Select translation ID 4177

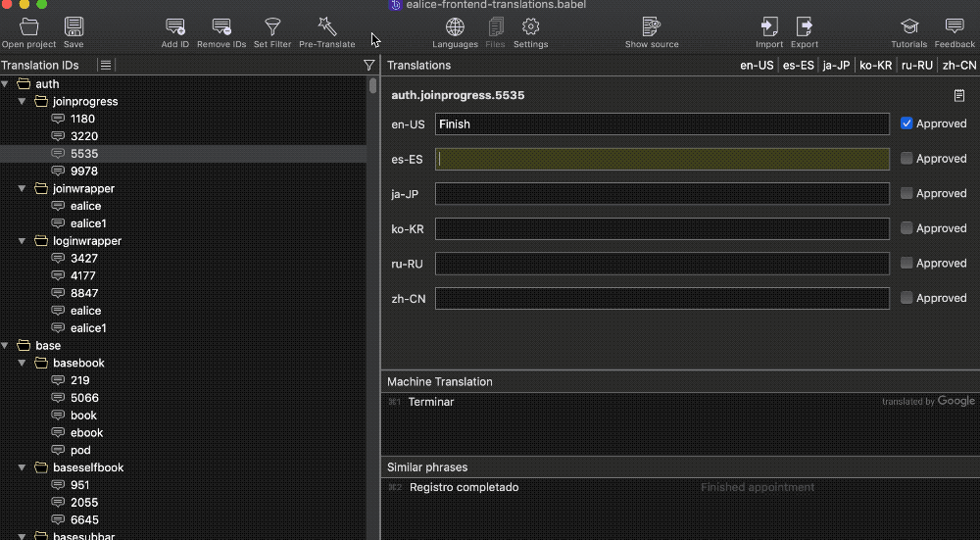coord(83,275)
